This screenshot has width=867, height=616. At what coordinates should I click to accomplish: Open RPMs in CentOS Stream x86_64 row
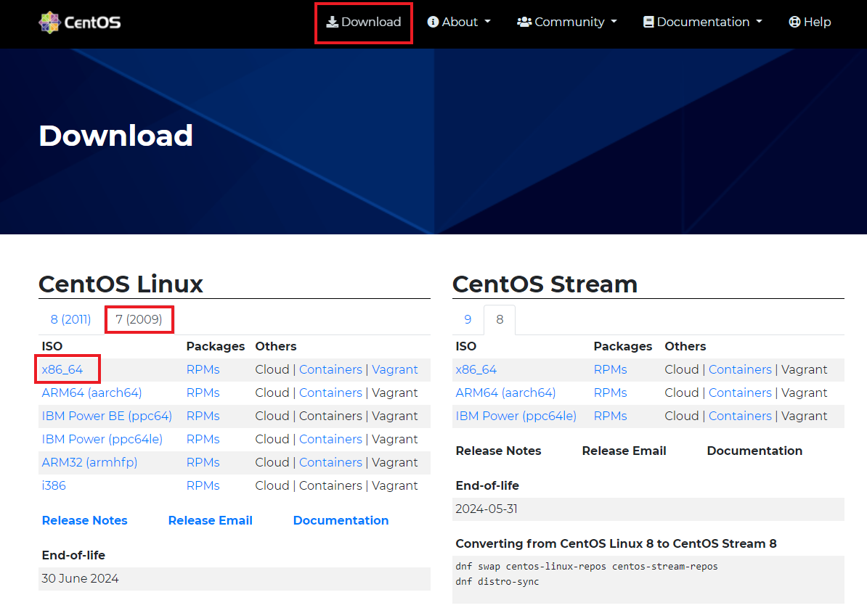pos(611,369)
